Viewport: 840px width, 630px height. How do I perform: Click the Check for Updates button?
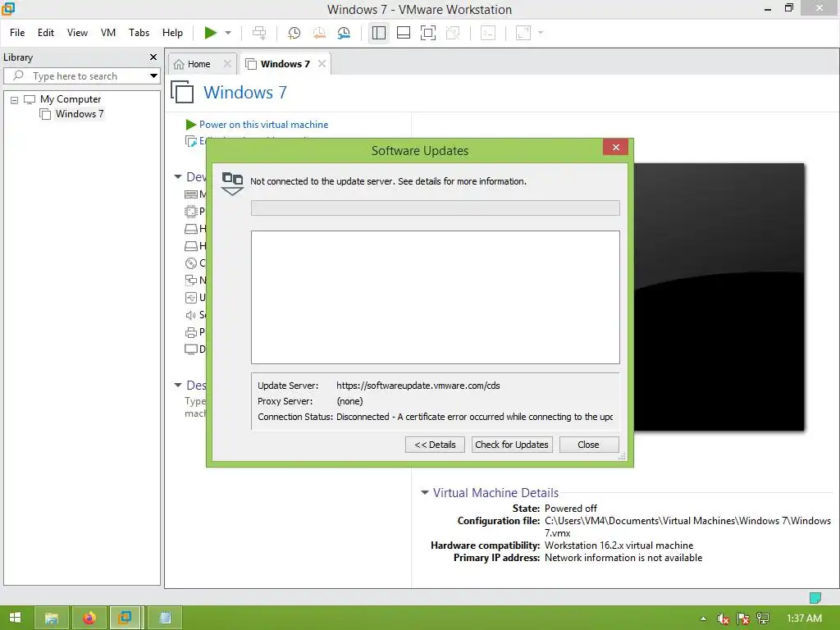coord(512,445)
